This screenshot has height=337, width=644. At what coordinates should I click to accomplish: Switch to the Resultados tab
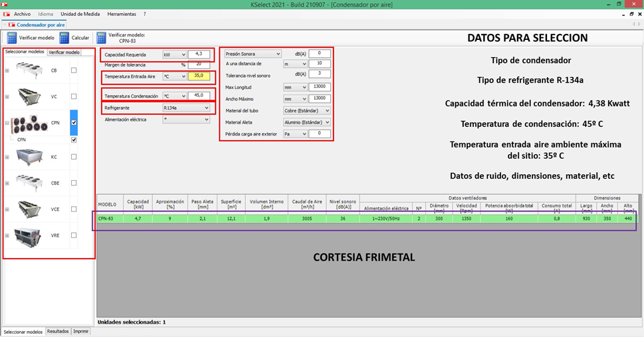tap(58, 331)
